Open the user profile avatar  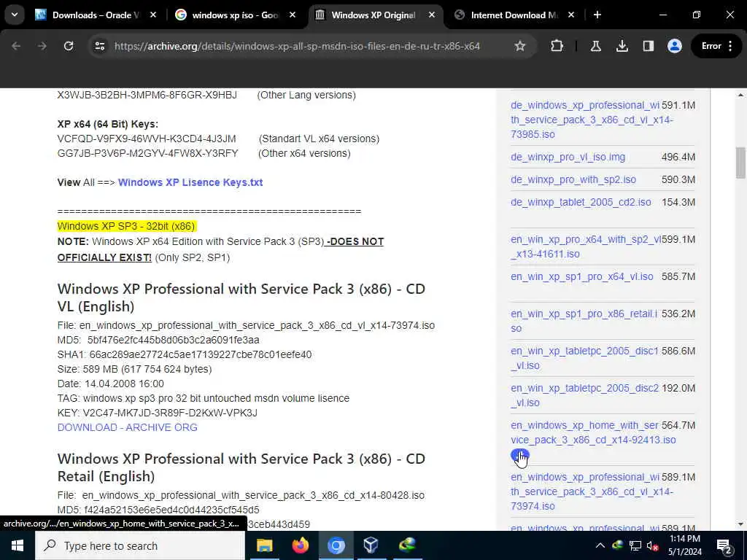click(675, 46)
